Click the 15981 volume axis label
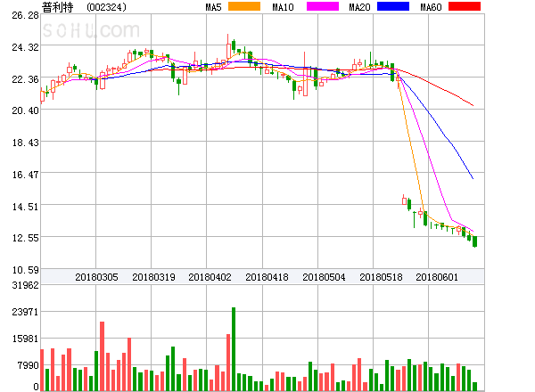This screenshot has width=535, height=392. (x=25, y=339)
